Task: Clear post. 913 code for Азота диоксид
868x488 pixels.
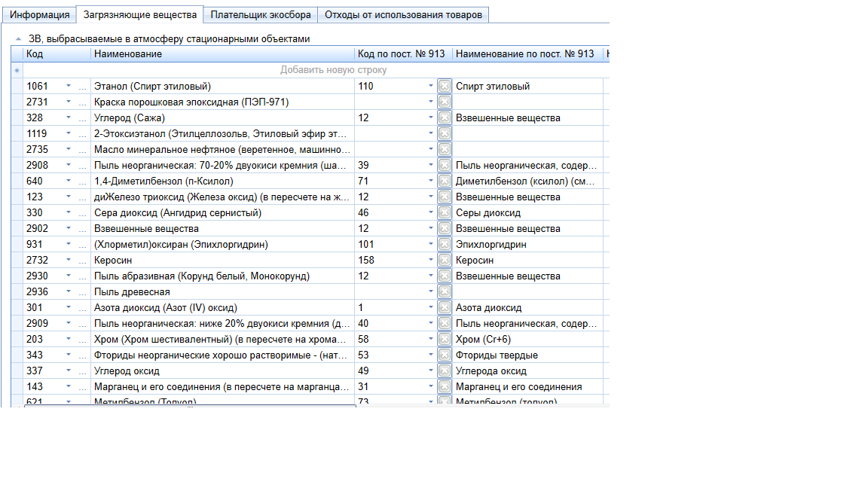Action: pos(445,307)
